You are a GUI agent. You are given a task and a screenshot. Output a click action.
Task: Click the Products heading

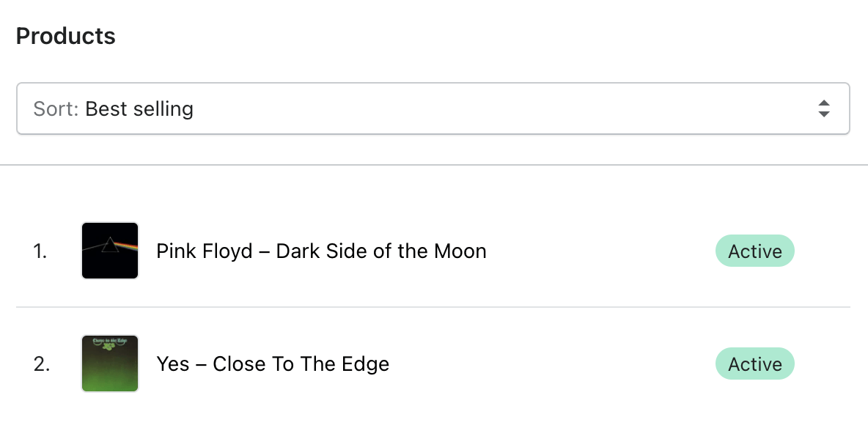click(x=66, y=36)
